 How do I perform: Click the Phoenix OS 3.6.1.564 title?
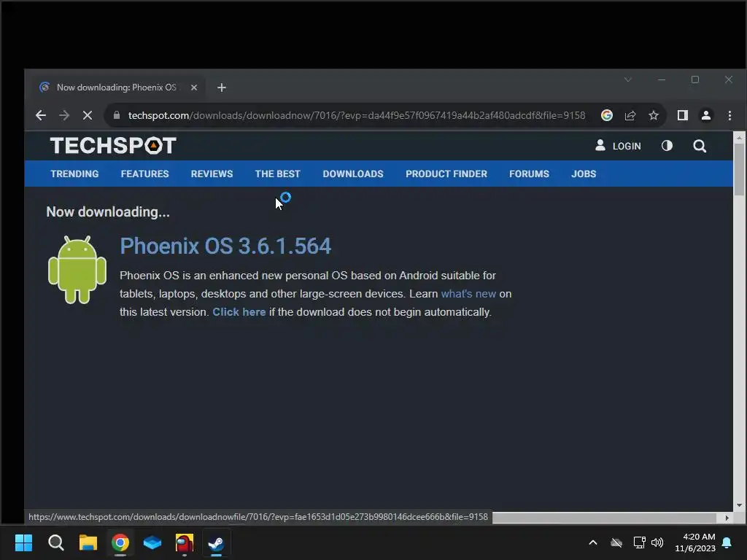[x=225, y=246]
